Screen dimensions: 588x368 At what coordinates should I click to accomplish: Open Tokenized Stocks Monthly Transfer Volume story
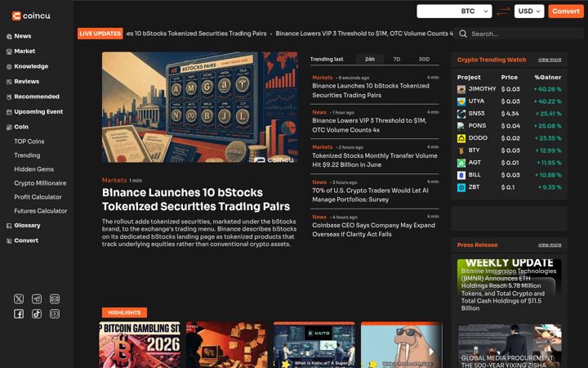[375, 160]
